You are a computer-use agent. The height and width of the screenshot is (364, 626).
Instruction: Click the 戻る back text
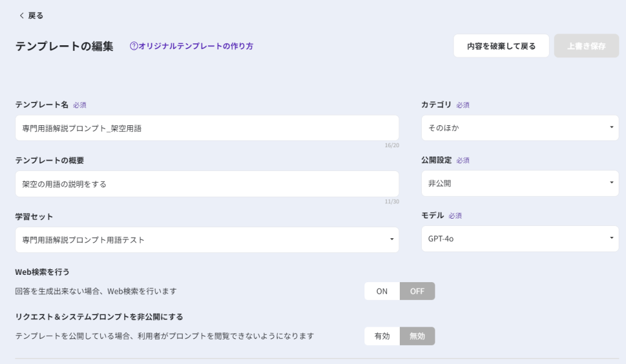(x=36, y=15)
